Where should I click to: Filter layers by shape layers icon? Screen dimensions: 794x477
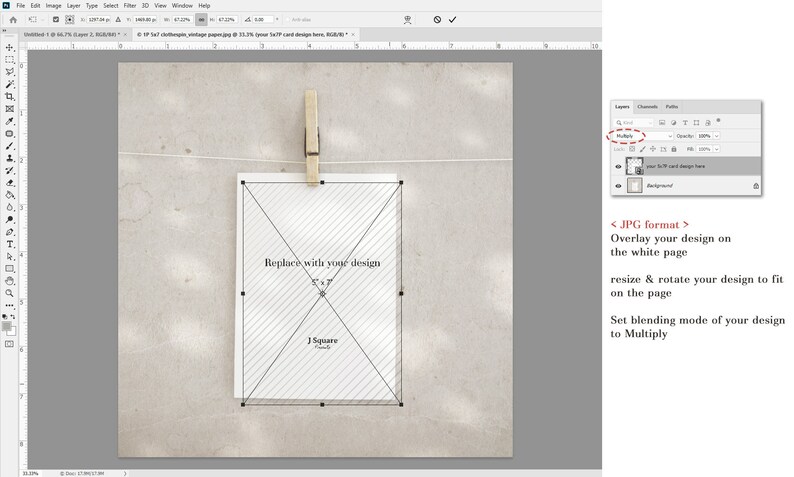(x=696, y=123)
